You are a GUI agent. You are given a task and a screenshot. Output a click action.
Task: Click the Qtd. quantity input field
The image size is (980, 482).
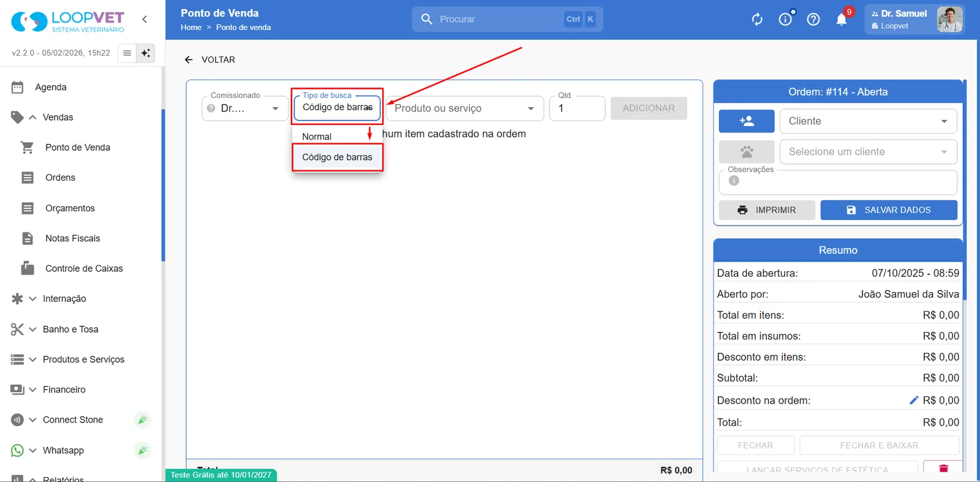[577, 108]
